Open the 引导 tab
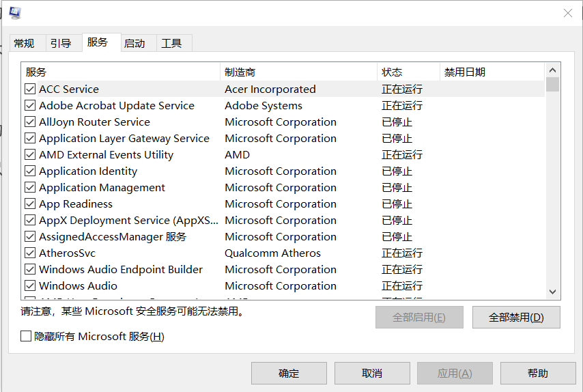This screenshot has width=583, height=392. click(61, 43)
